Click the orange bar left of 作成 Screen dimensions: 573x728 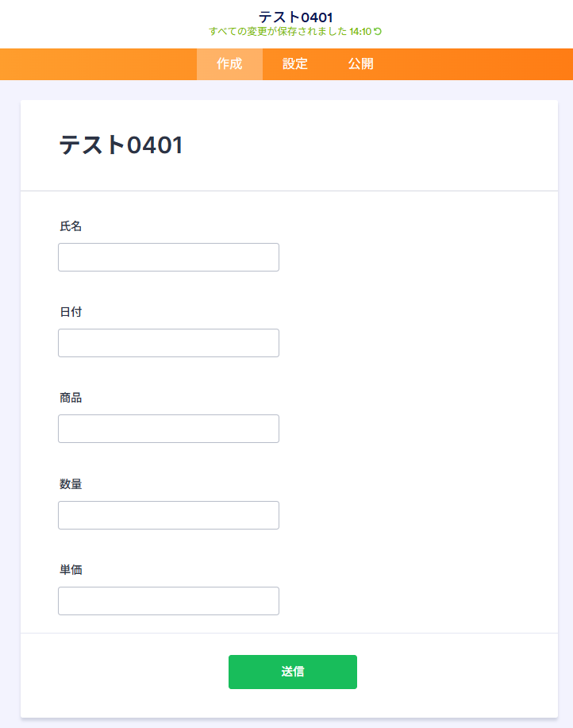[x=95, y=64]
